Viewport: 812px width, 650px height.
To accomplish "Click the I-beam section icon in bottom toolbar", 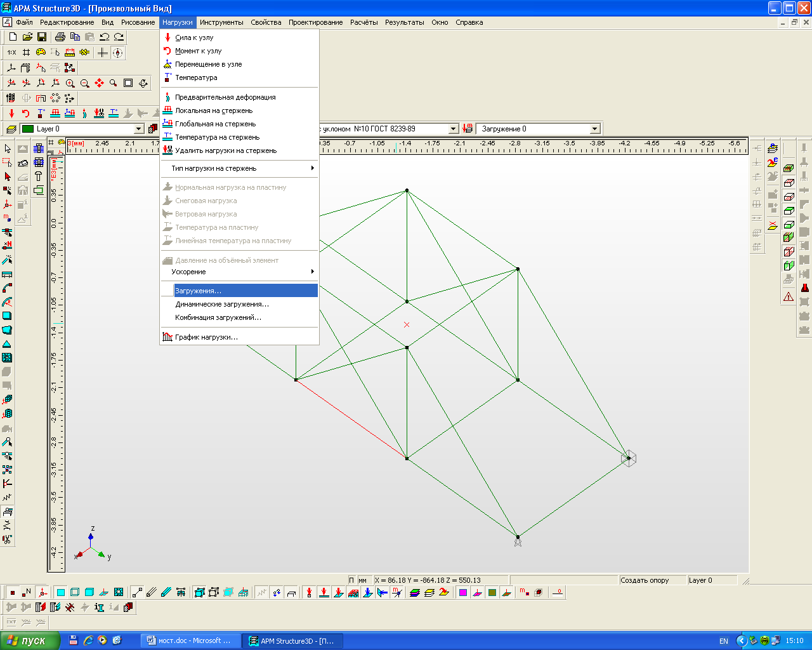I will tap(99, 607).
